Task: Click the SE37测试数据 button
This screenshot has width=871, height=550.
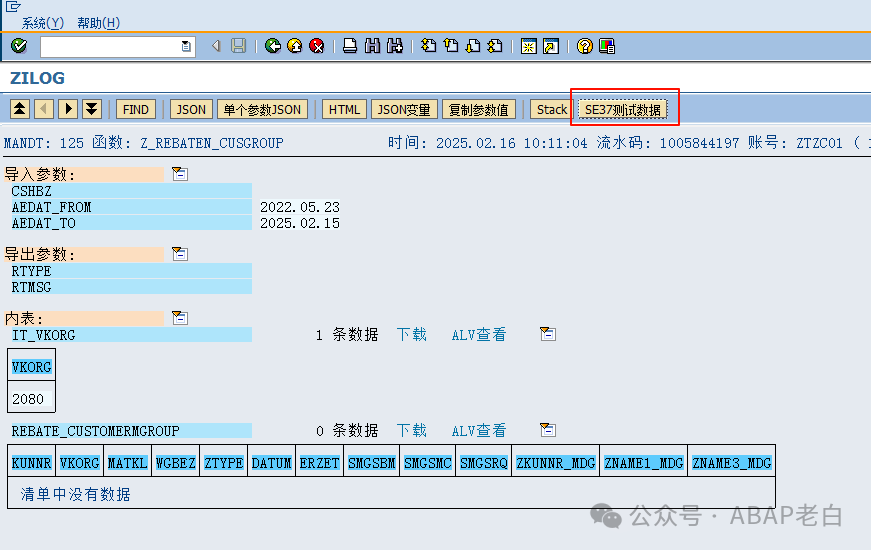Action: (622, 109)
